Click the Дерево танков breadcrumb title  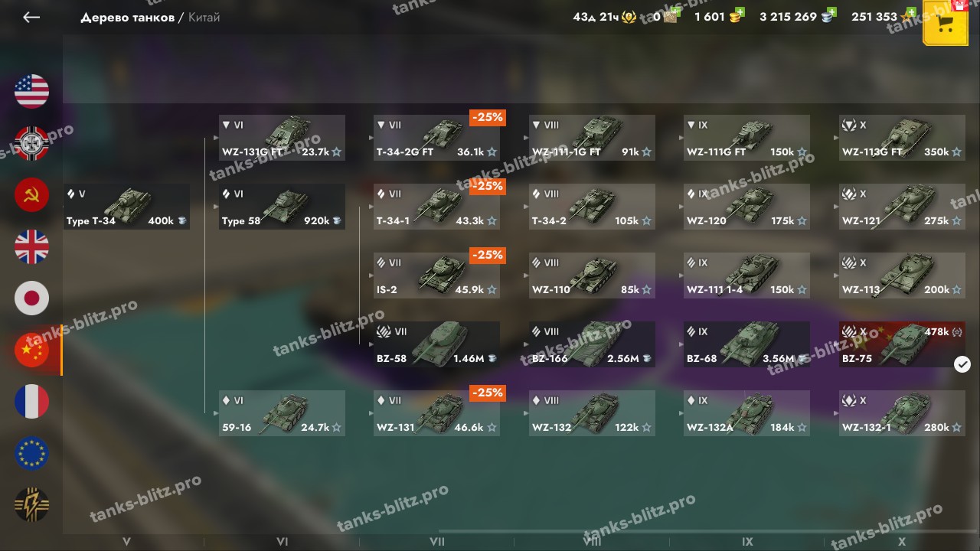127,17
